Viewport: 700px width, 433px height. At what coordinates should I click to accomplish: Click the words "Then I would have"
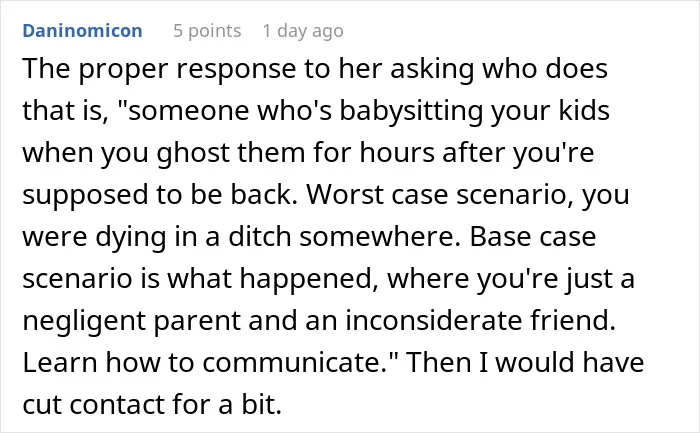(x=525, y=362)
